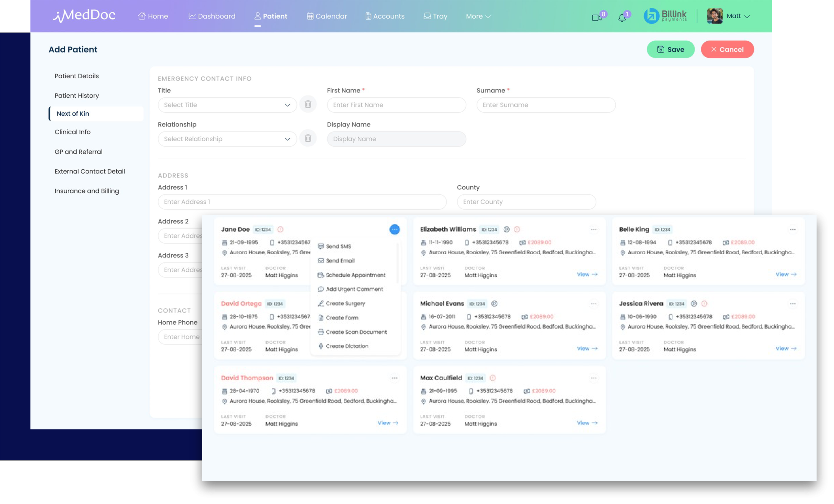Expand the More menu in navbar

[x=478, y=16]
